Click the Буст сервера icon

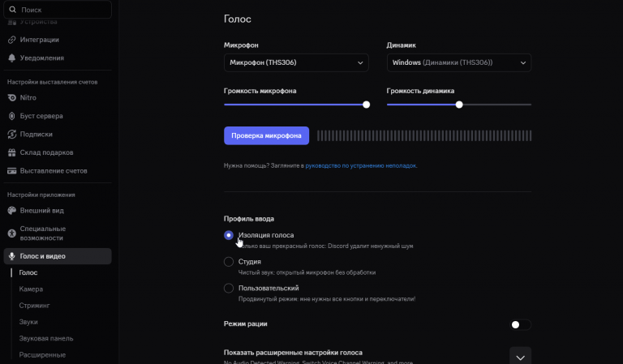point(12,116)
